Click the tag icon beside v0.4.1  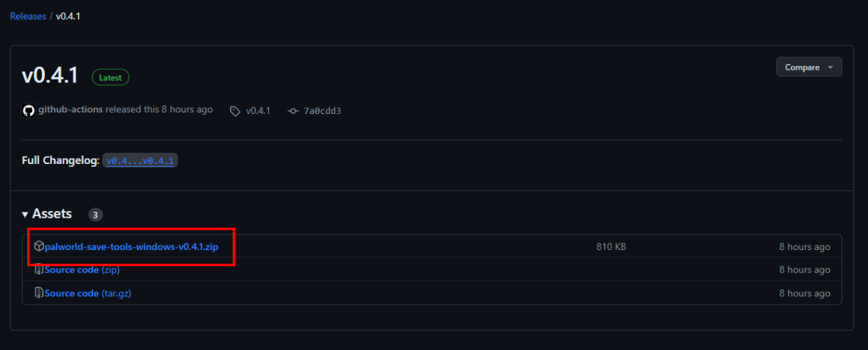pos(235,111)
